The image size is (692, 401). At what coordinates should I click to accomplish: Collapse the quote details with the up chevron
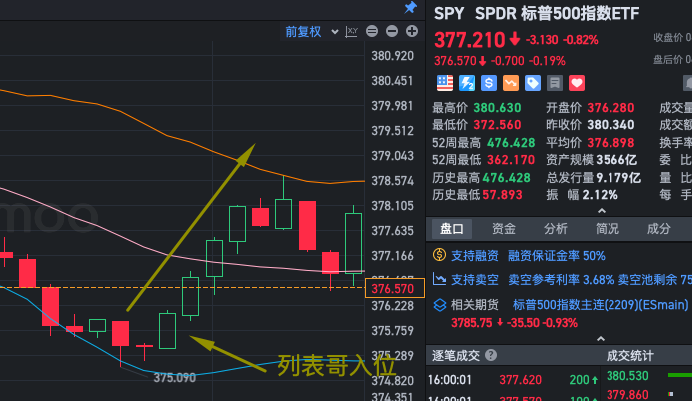[x=602, y=211]
